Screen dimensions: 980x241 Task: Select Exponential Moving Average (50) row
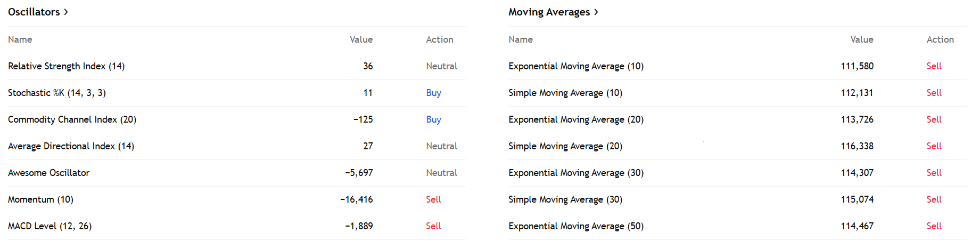[x=576, y=226]
